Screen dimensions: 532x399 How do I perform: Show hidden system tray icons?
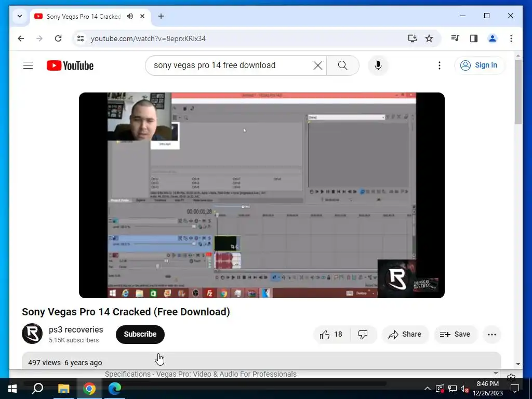[x=428, y=389]
